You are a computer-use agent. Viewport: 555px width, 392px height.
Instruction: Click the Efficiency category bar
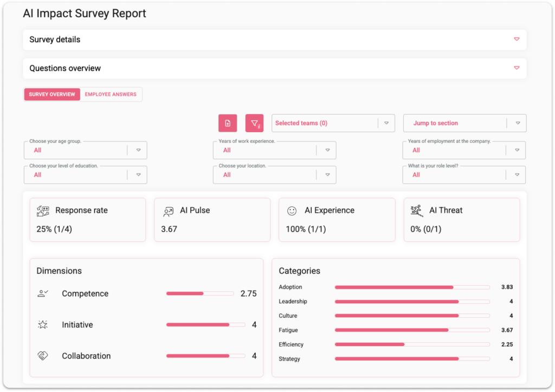pyautogui.click(x=412, y=344)
